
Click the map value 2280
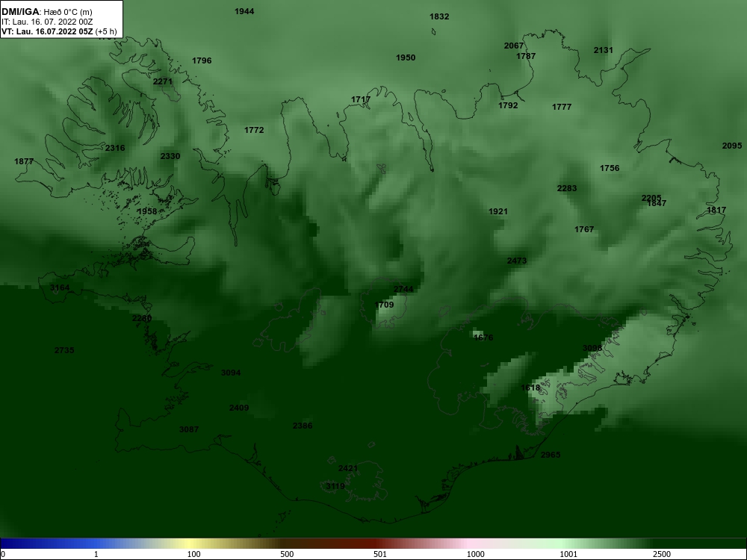[142, 319]
